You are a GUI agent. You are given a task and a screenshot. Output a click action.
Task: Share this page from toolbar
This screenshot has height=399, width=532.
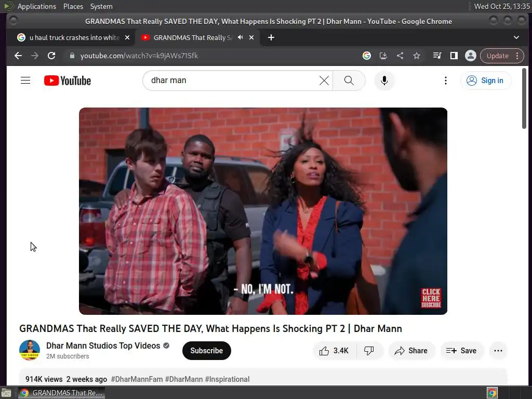pos(400,56)
